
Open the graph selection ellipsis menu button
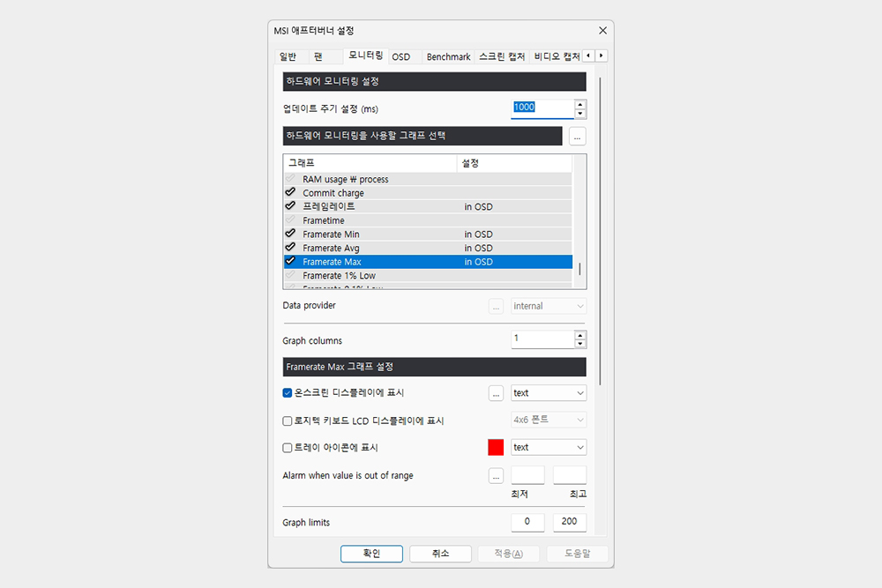coord(577,137)
